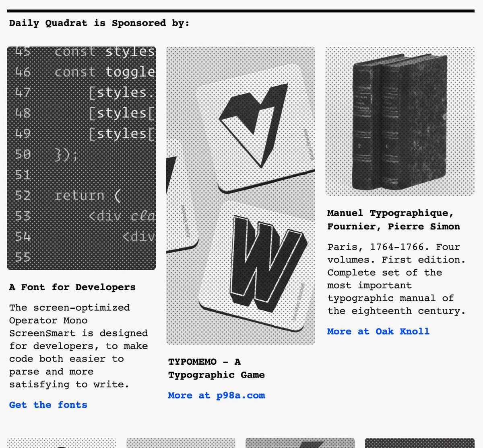
Task: Click the Operator Mono ScreenSmart description paragraph
Action: [x=78, y=346]
